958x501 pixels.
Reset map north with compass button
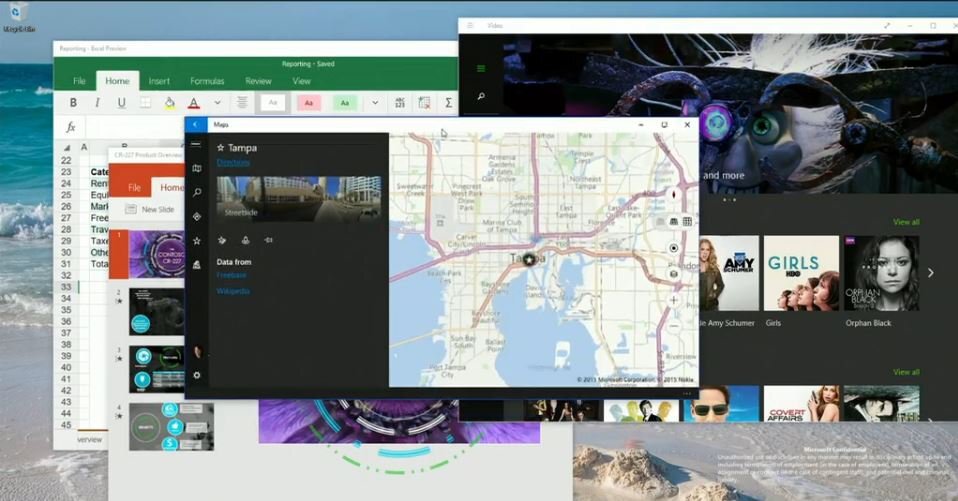(674, 195)
